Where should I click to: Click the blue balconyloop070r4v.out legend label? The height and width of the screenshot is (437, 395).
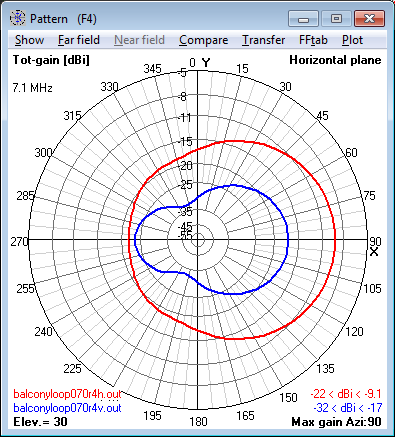tap(67, 408)
